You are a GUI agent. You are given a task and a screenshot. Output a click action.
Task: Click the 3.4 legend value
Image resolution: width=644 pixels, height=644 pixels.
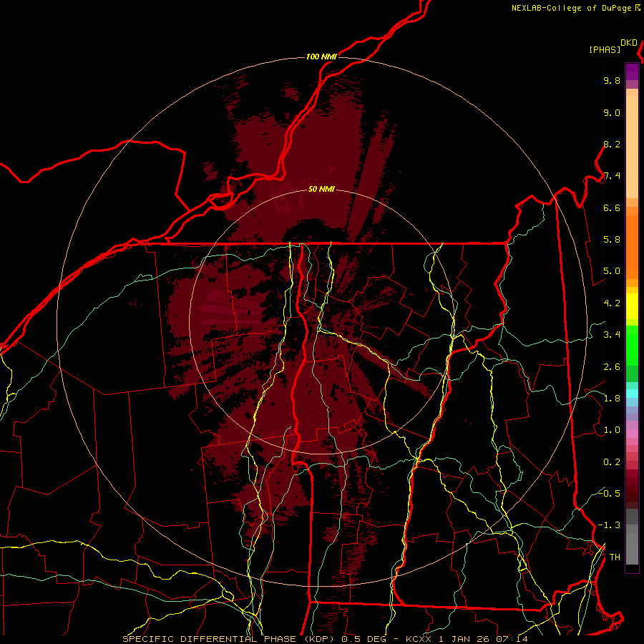click(612, 335)
